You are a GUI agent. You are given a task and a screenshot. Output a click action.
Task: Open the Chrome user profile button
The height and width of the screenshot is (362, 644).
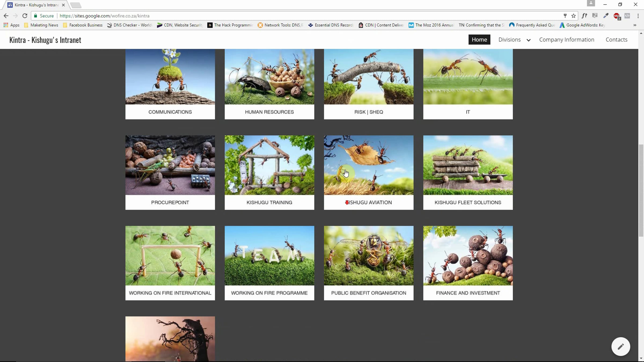(x=591, y=3)
